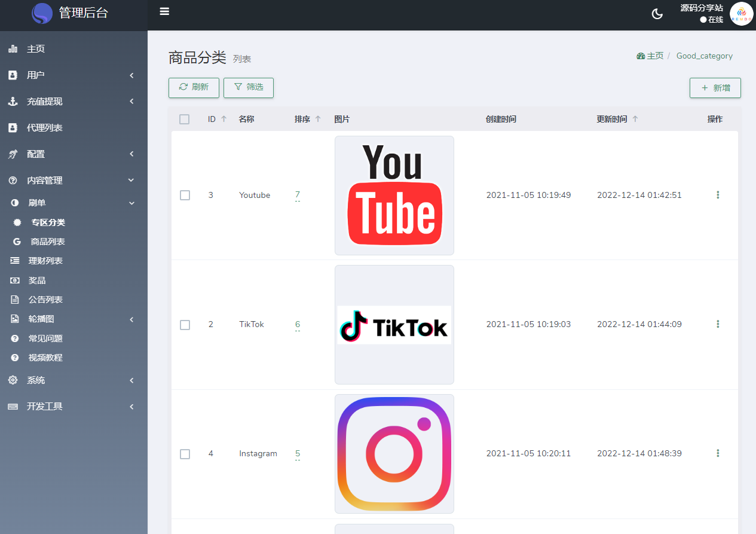Image resolution: width=756 pixels, height=534 pixels.
Task: Expand the 充值提现 sidebar menu
Action: [x=74, y=102]
